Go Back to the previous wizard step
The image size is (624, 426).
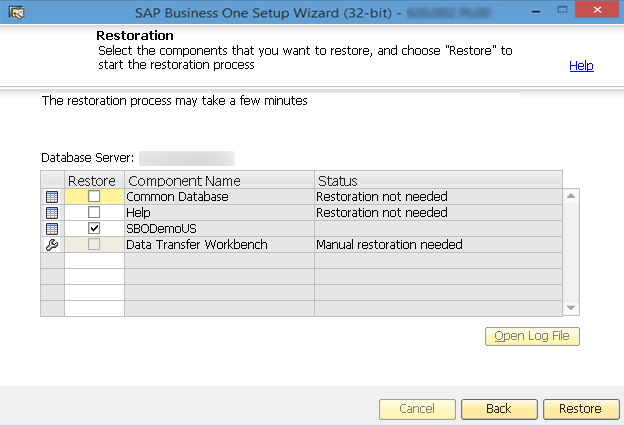499,409
